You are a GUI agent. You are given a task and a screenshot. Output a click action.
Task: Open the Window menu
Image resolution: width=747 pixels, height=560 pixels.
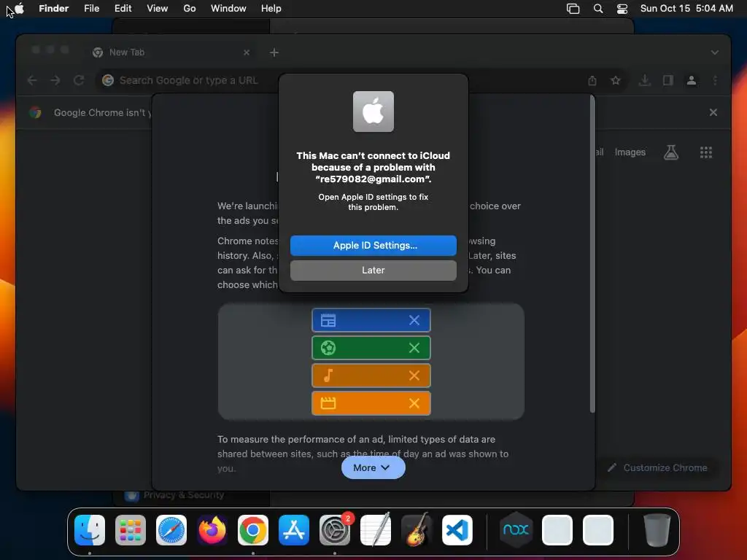click(x=228, y=8)
